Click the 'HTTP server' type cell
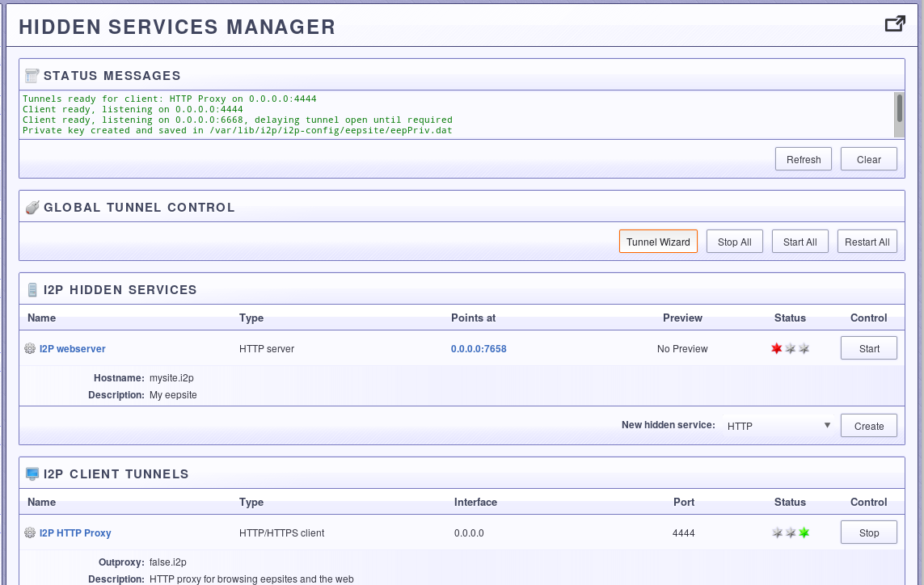 click(267, 349)
